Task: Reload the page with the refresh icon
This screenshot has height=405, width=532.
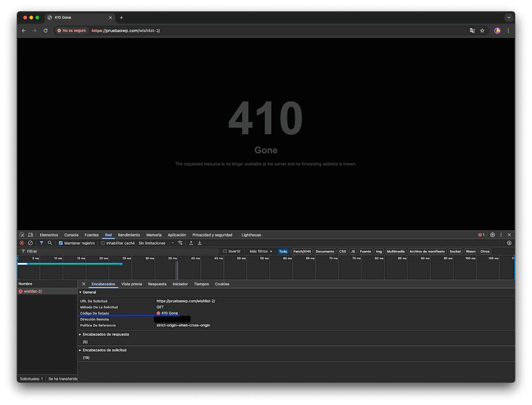Action: [45, 31]
